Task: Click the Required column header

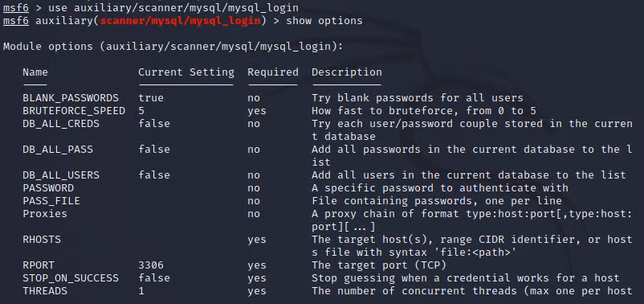Action: pyautogui.click(x=273, y=72)
